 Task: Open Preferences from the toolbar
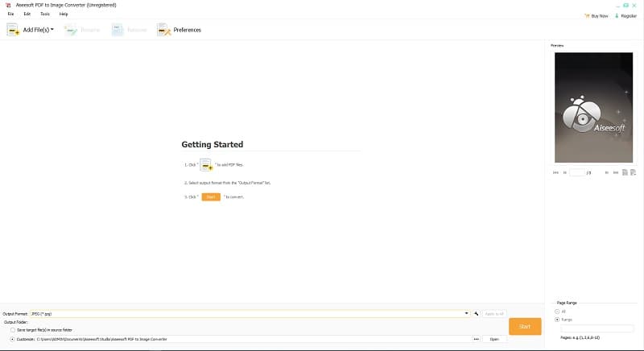[179, 30]
